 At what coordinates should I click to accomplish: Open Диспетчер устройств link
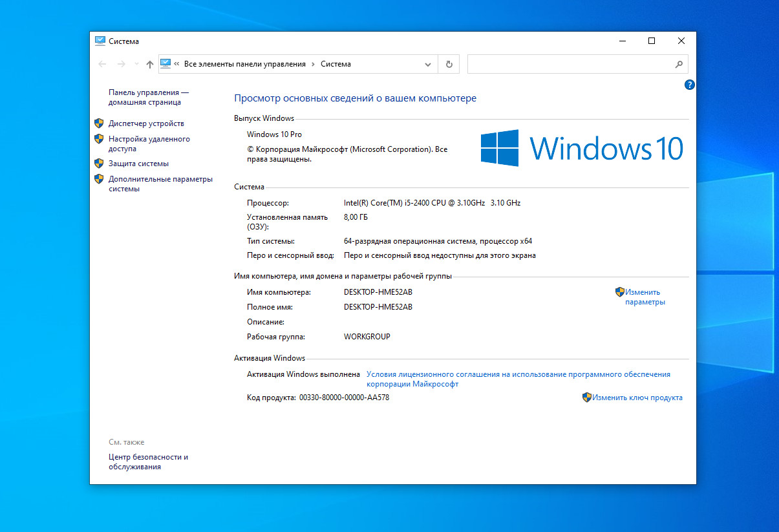146,123
